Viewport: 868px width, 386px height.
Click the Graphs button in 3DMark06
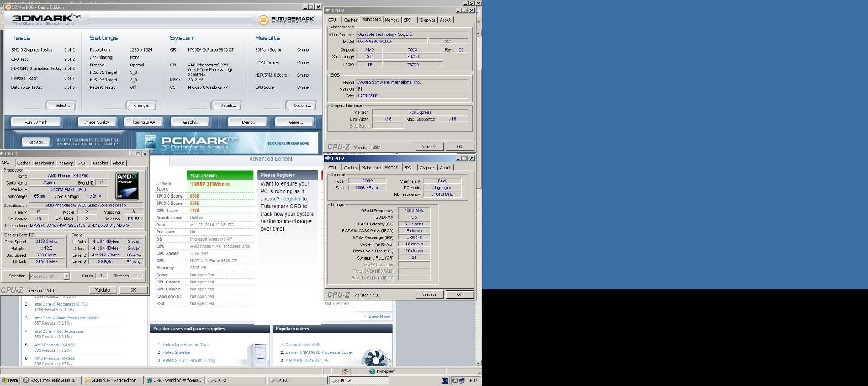[191, 122]
